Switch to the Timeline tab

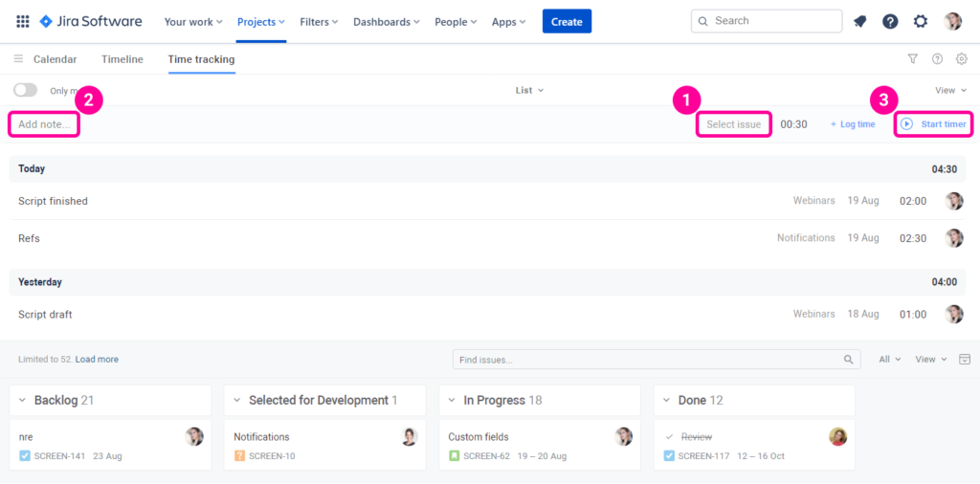click(x=122, y=59)
